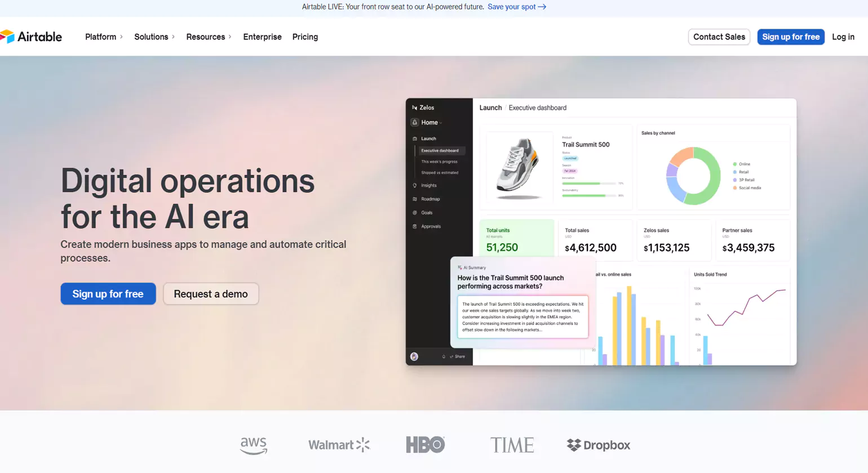This screenshot has height=473, width=868.
Task: Open Goals from the Zelos sidebar
Action: (427, 212)
